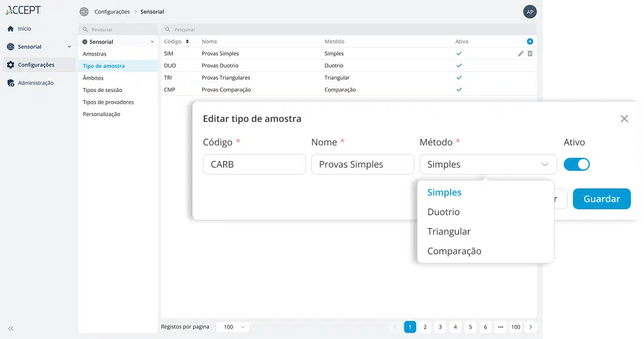The image size is (644, 339).
Task: Close the Editar tipo de amostra dialog
Action: tap(624, 119)
